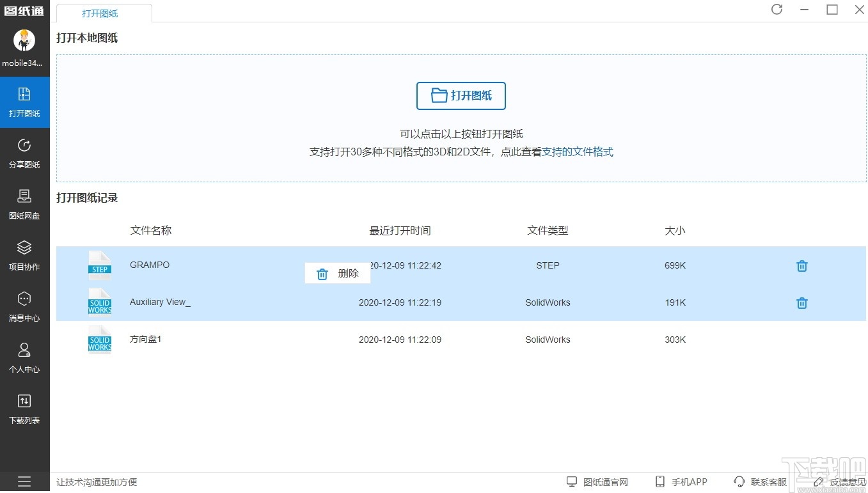Open the 消息中心 message center
This screenshot has height=493, width=868.
coord(24,306)
